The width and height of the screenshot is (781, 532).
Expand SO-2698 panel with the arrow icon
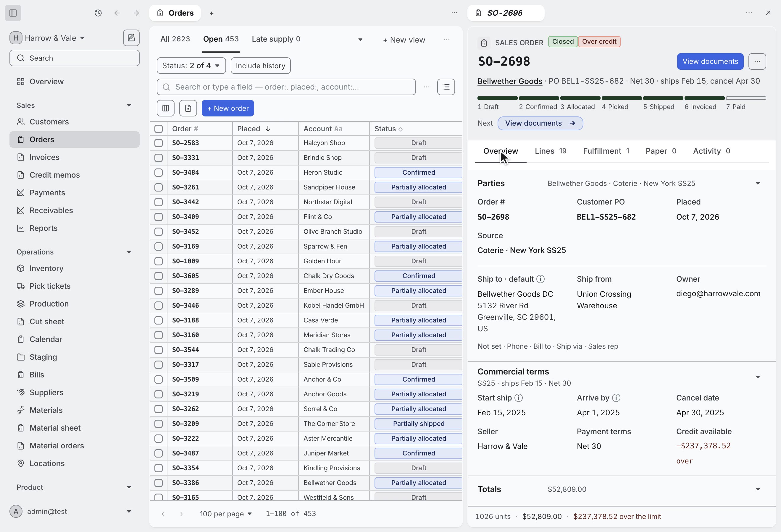tap(768, 13)
